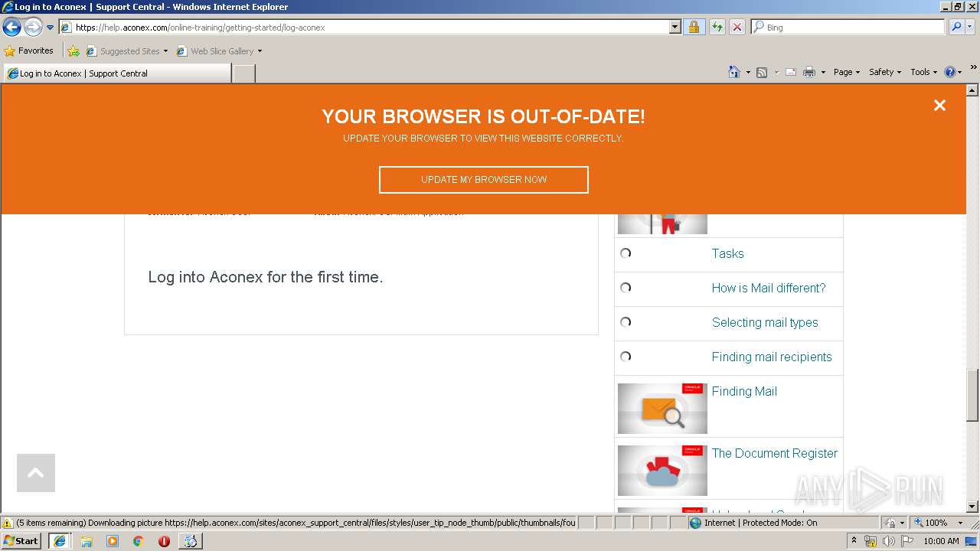Click the Document Register cloud thumbnail
The image size is (980, 551).
[662, 470]
